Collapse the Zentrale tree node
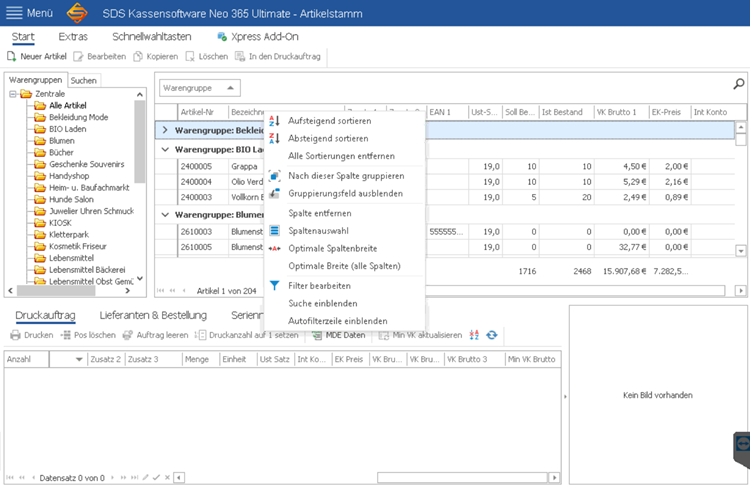The image size is (750, 487). point(13,94)
